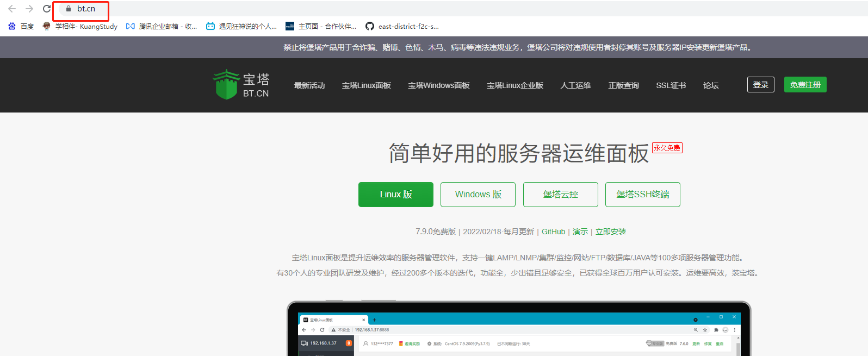Open the 宝塔Linux面板 menu item
The image size is (868, 356).
[x=367, y=85]
